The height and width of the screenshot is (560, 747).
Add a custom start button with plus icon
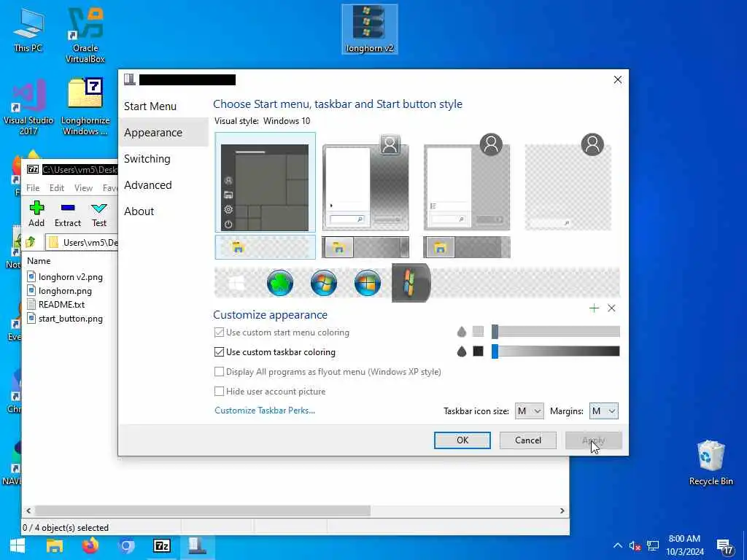click(594, 308)
